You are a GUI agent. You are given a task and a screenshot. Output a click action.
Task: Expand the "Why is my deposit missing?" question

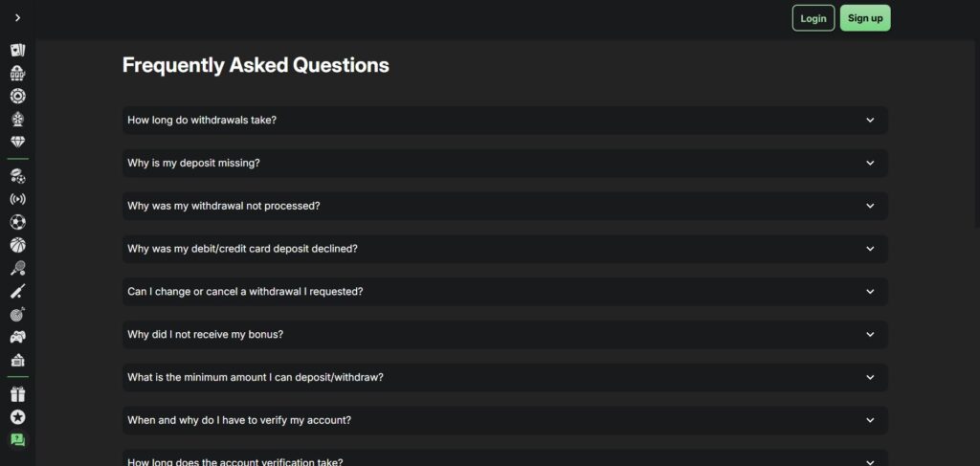click(504, 163)
